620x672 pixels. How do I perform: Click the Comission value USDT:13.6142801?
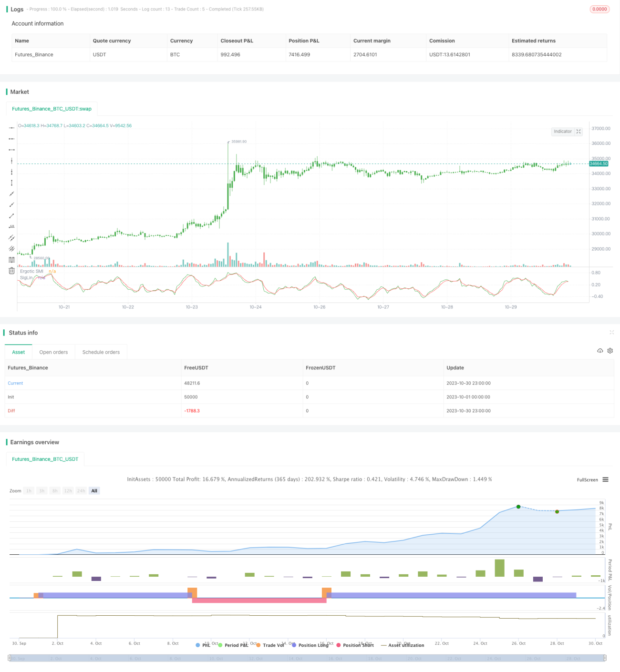click(x=450, y=55)
